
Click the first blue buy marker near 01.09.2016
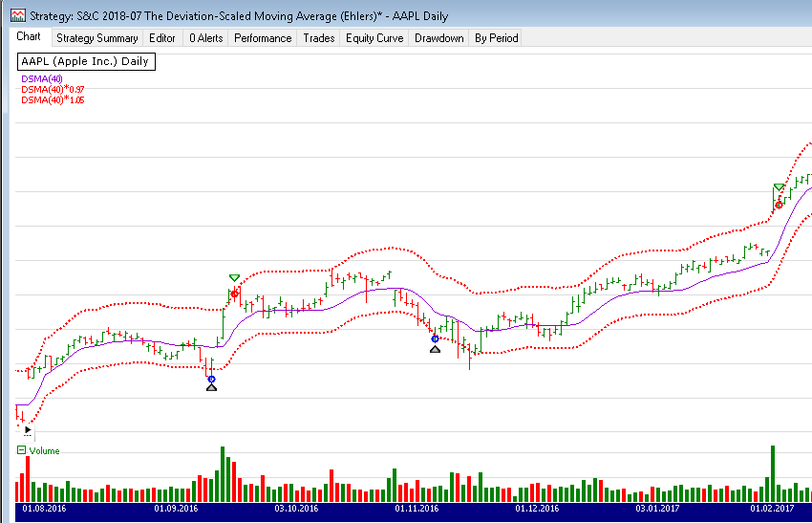(211, 379)
